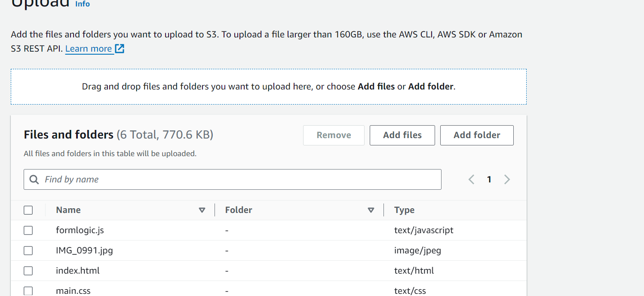This screenshot has height=296, width=644.
Task: Sort by Name using its arrow icon
Action: [202, 210]
